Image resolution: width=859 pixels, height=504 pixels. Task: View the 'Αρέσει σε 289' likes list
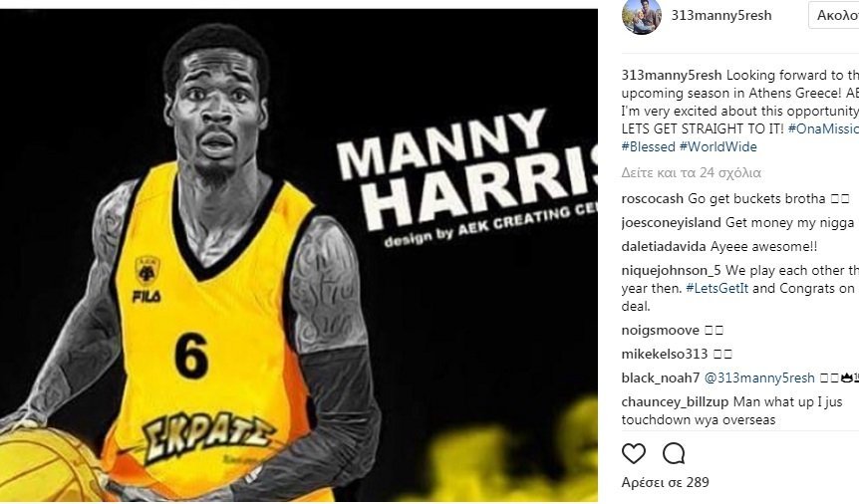pyautogui.click(x=665, y=483)
